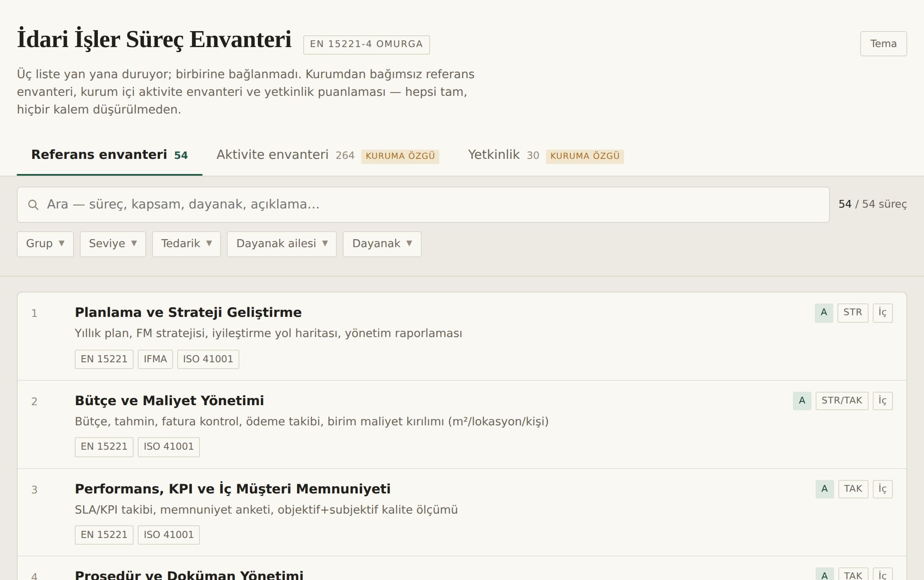The image size is (924, 580).
Task: Open Prosedür ve Doküman Yönetimi row
Action: [462, 569]
